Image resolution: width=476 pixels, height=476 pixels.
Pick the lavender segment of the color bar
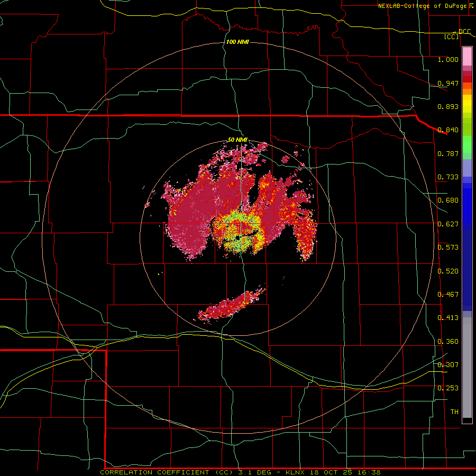(467, 168)
